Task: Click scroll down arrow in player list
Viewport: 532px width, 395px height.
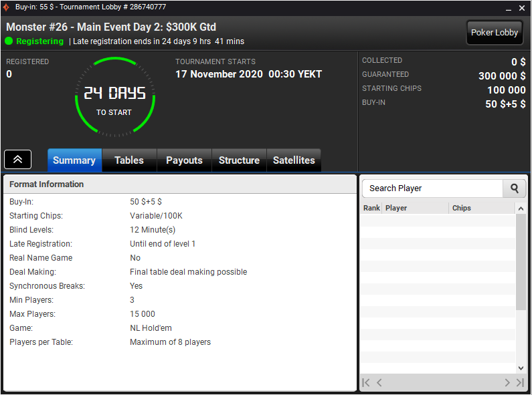Action: (x=521, y=368)
